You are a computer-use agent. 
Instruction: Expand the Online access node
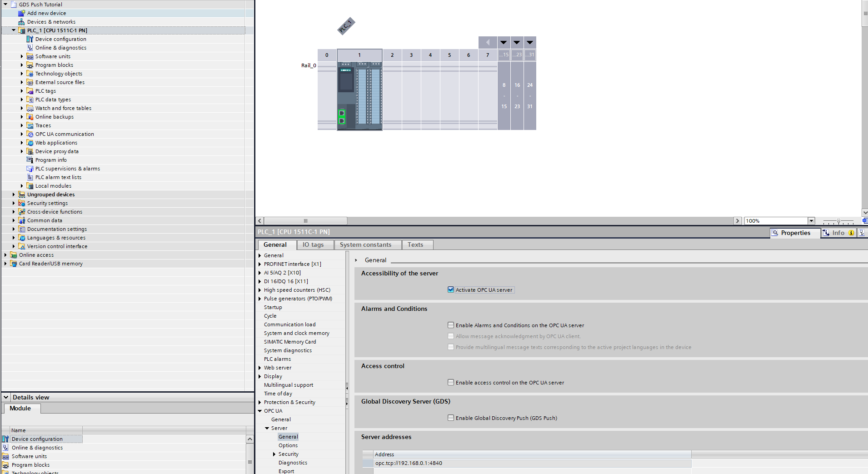5,255
